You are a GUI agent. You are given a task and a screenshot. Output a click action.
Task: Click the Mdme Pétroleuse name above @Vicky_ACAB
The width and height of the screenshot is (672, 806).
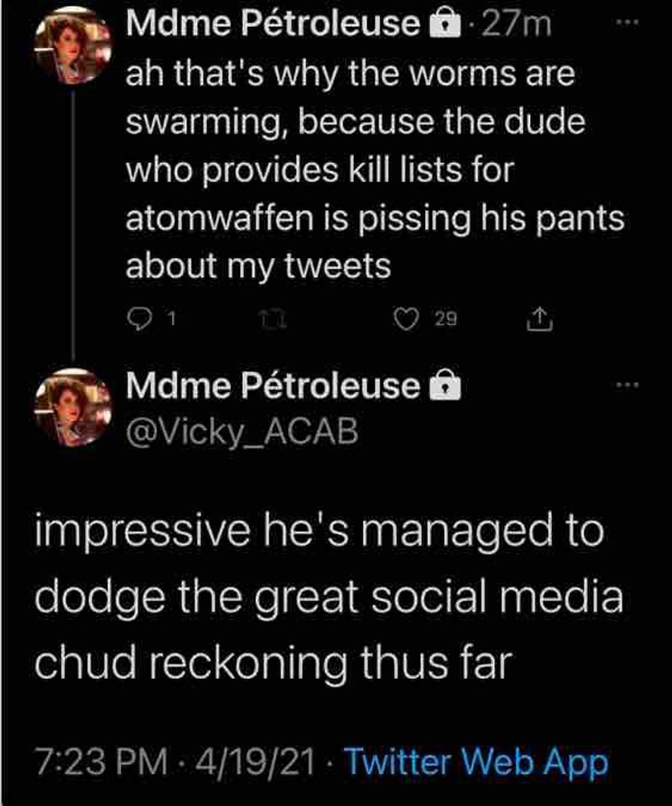[x=273, y=387]
